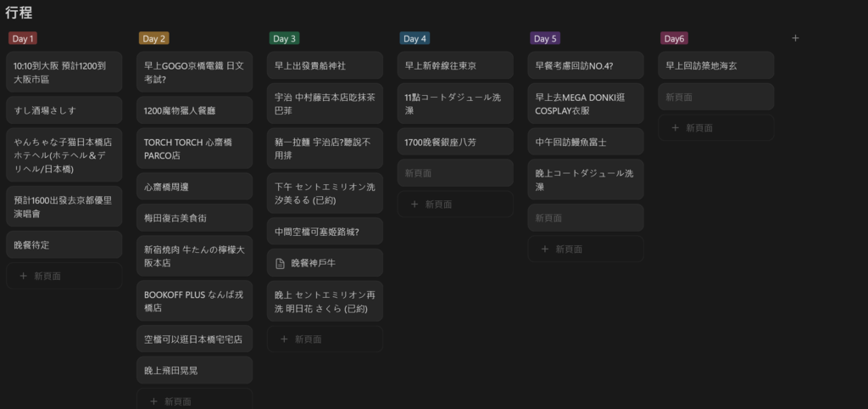Screen dimensions: 868x409
Task: Open the すし酒場さしす card
Action: pyautogui.click(x=64, y=110)
